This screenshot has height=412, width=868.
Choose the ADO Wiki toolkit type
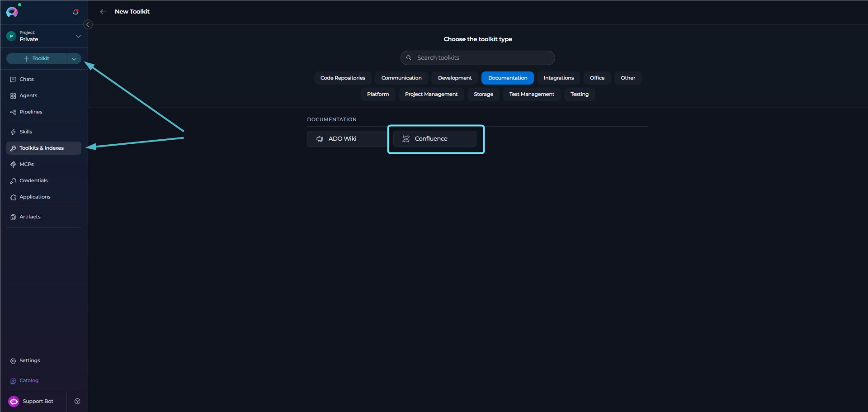(347, 139)
